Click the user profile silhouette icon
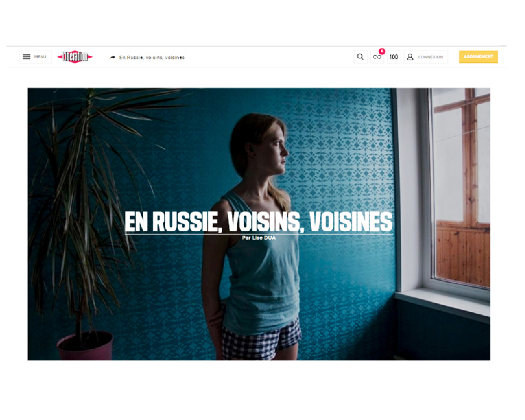 pos(410,57)
